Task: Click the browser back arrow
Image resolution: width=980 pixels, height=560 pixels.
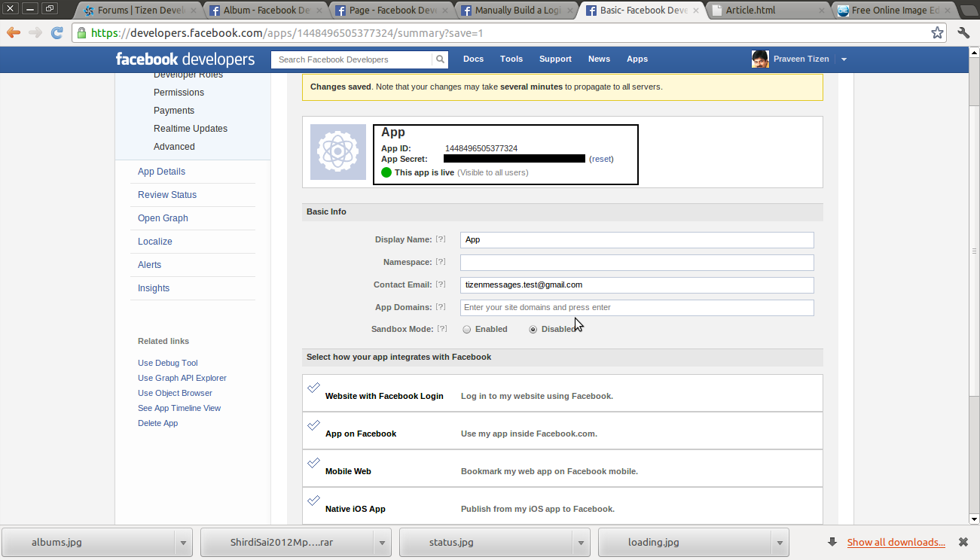Action: [14, 33]
